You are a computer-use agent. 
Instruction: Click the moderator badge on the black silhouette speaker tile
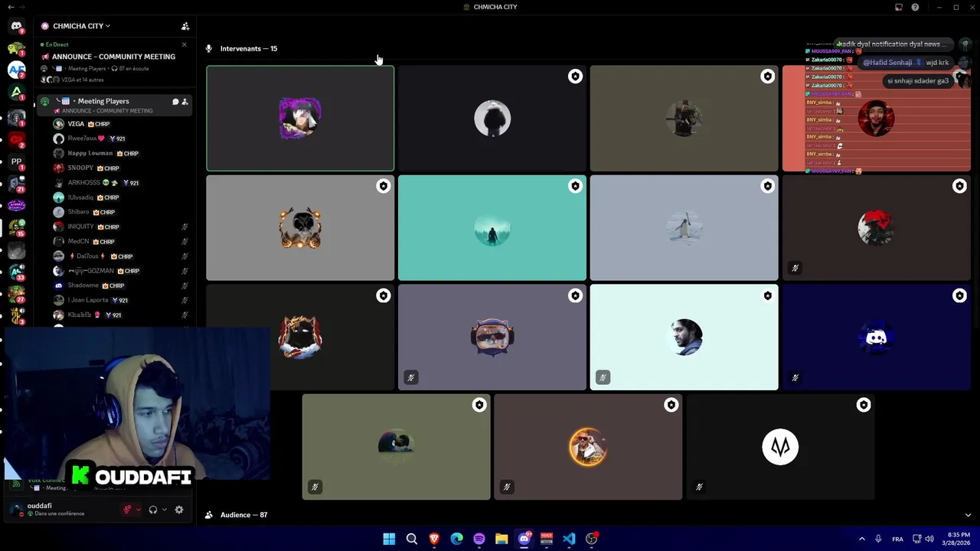(575, 77)
